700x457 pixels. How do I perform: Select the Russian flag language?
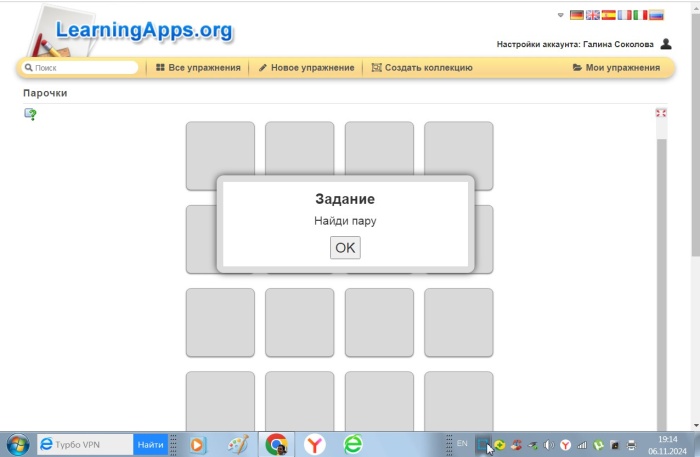tap(657, 15)
